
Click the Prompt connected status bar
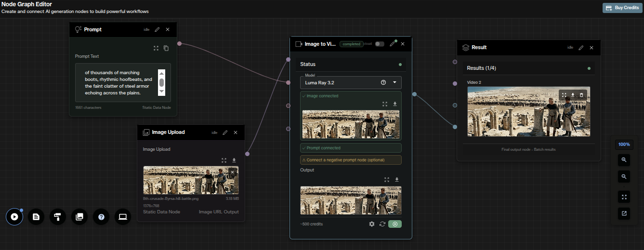point(351,148)
